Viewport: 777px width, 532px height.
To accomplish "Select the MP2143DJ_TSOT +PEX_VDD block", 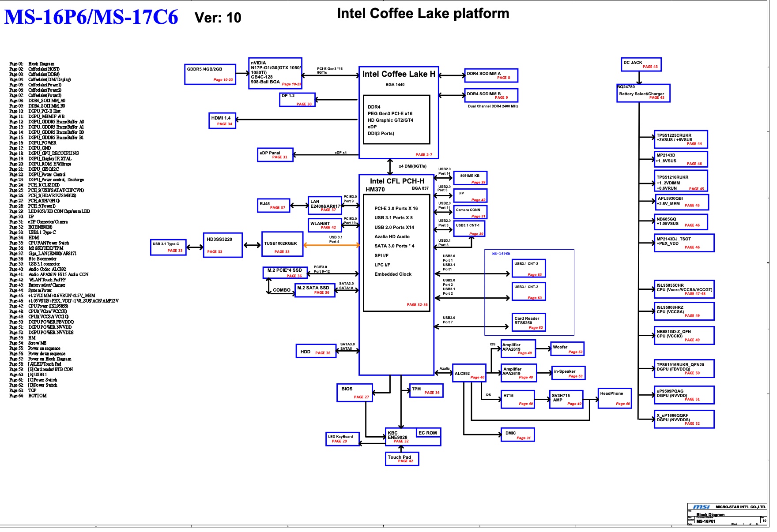I will [x=684, y=243].
